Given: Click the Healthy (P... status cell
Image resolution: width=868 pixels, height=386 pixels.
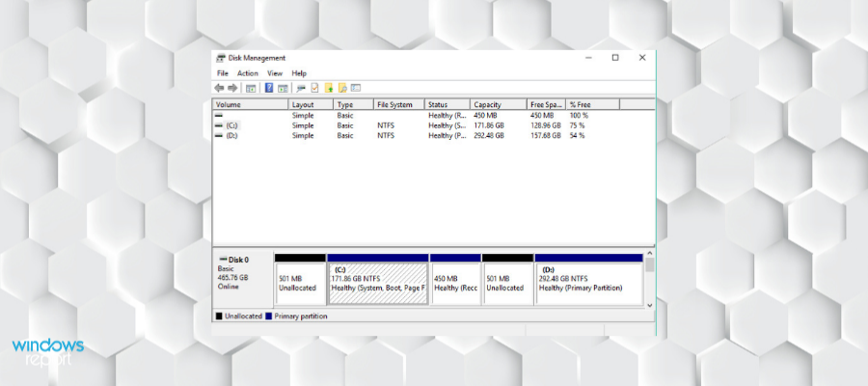Looking at the screenshot, I should tap(448, 136).
